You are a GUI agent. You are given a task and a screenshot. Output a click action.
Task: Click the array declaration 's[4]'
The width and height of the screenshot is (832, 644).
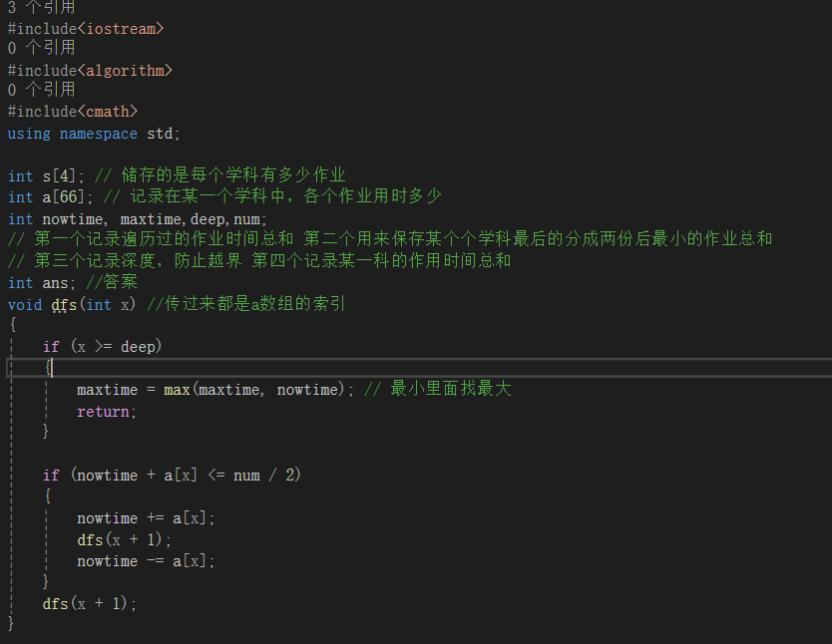click(x=60, y=175)
